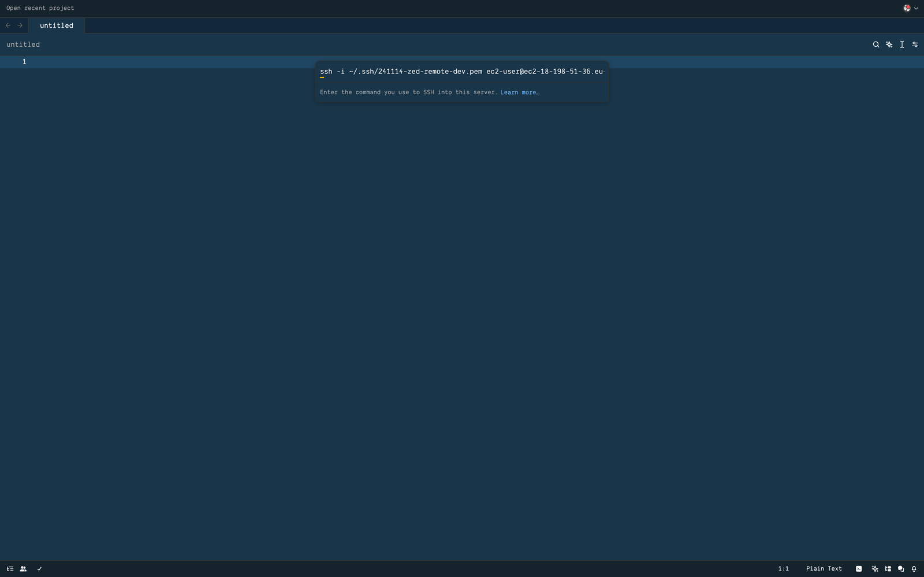
Task: Open the project panel tree icon
Action: pyautogui.click(x=10, y=568)
